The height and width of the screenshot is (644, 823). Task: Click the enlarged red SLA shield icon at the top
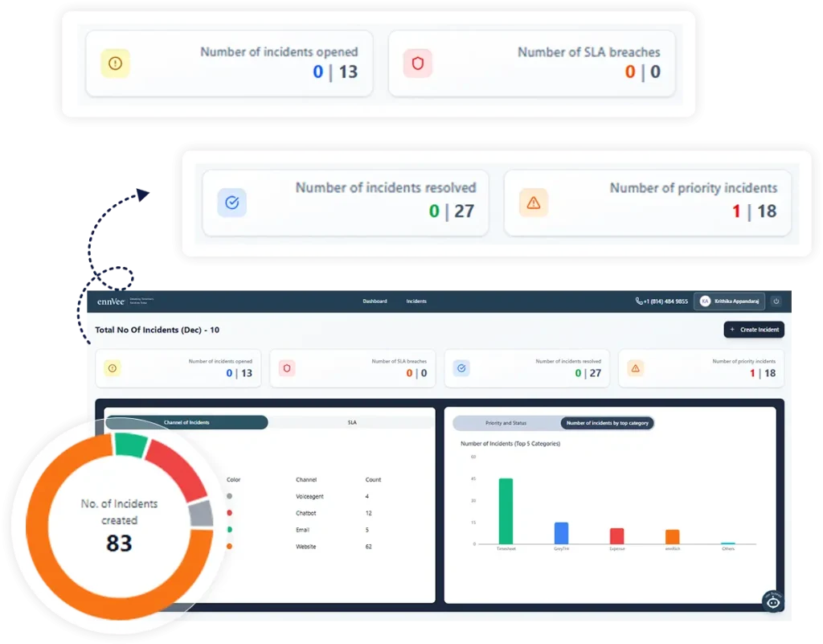tap(418, 64)
